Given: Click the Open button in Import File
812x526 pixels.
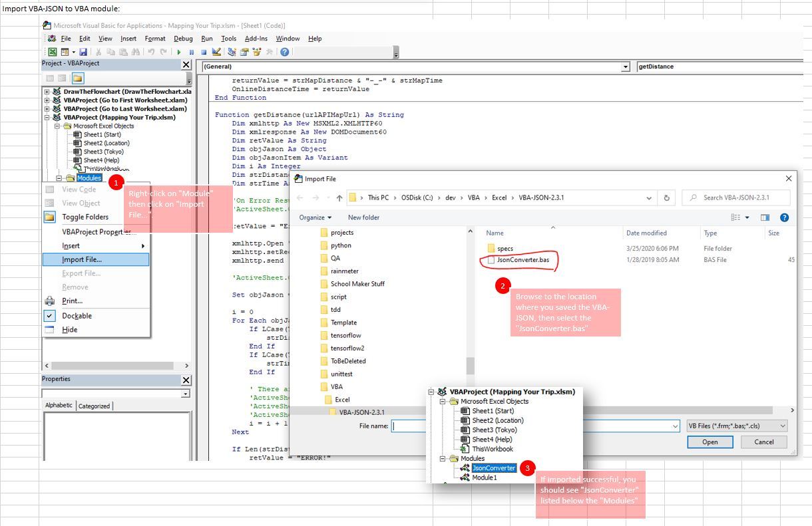Looking at the screenshot, I should coord(710,442).
